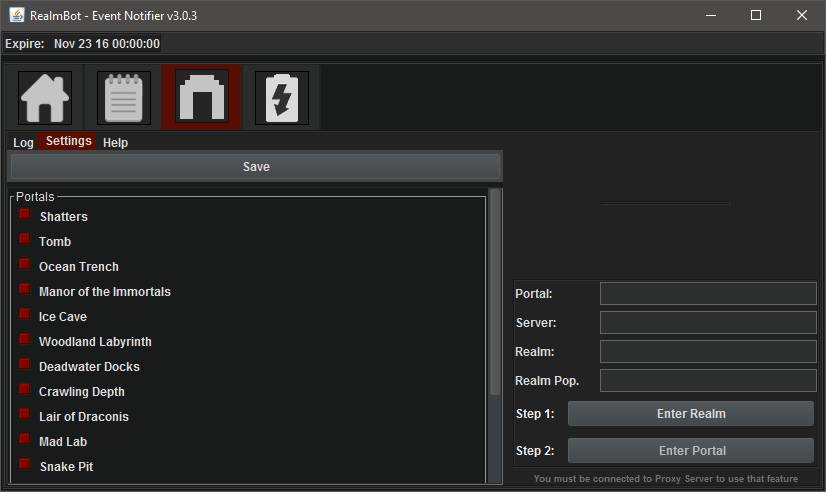Close the RealmBot window
This screenshot has width=826, height=492.
(x=801, y=15)
